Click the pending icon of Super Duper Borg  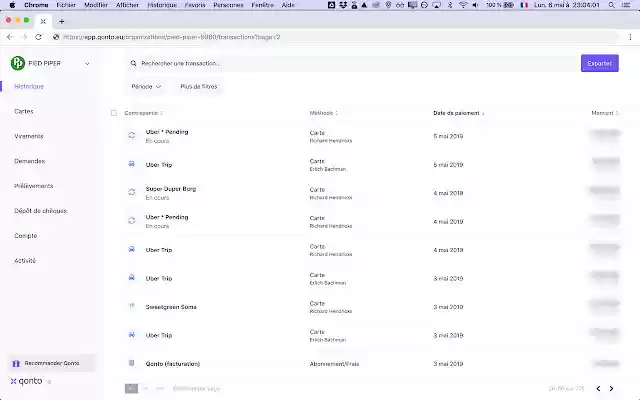(x=131, y=192)
